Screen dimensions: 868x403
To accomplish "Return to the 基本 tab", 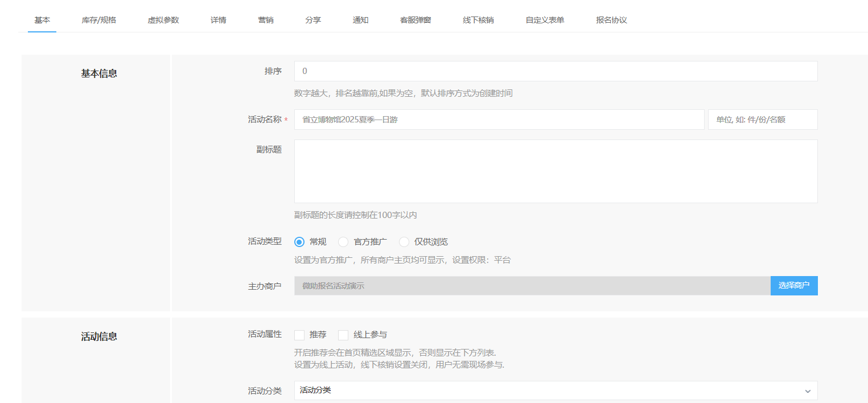I will coord(42,19).
